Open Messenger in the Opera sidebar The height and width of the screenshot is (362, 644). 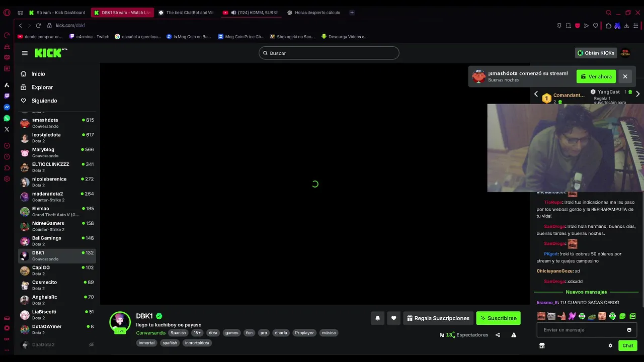pyautogui.click(x=7, y=107)
